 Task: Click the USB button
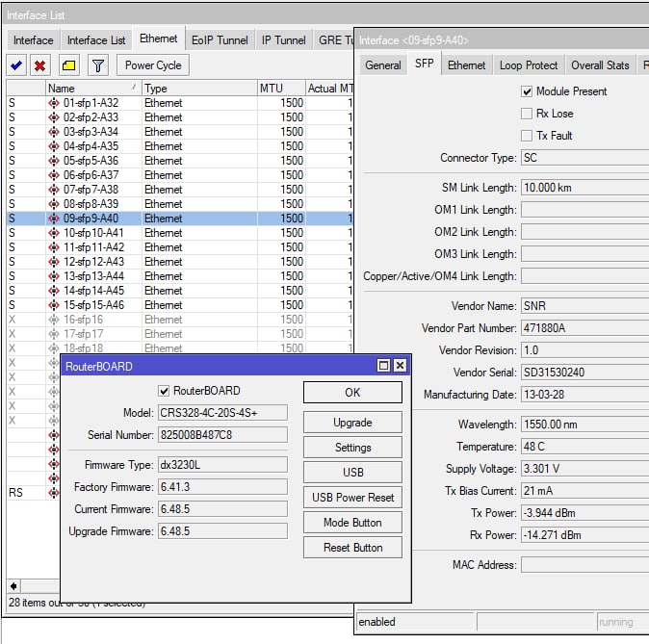tap(352, 473)
